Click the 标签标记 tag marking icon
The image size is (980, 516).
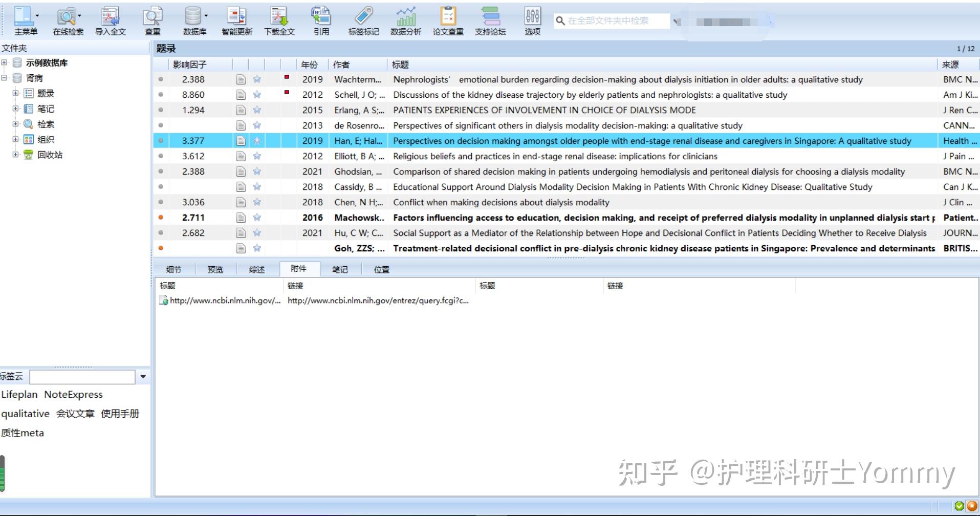[x=363, y=19]
